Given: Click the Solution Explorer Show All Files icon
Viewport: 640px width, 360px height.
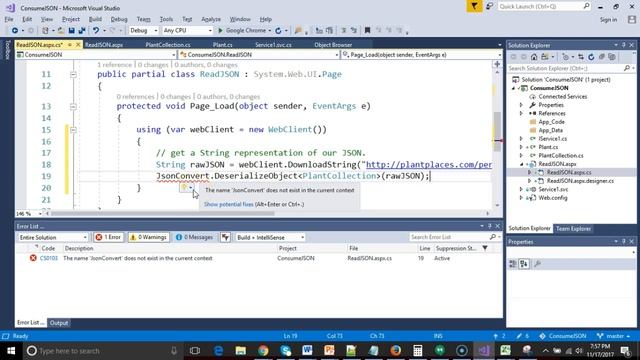Looking at the screenshot, I should (611, 57).
